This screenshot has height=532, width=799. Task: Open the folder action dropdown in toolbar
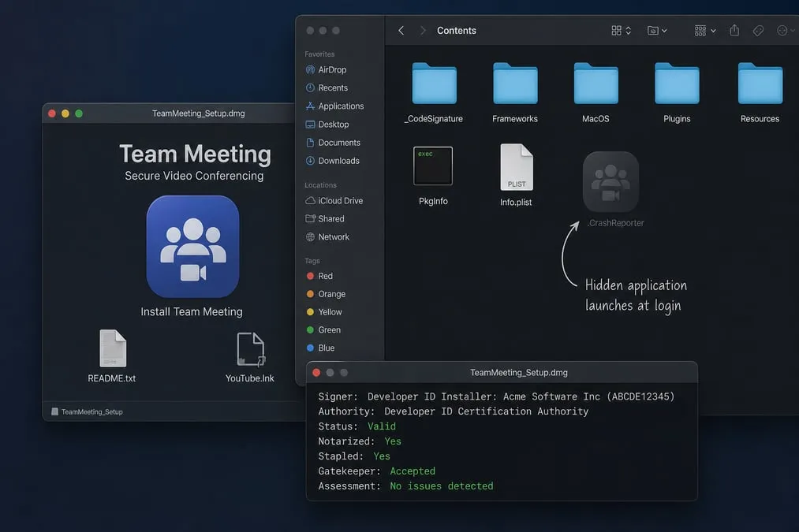point(657,31)
